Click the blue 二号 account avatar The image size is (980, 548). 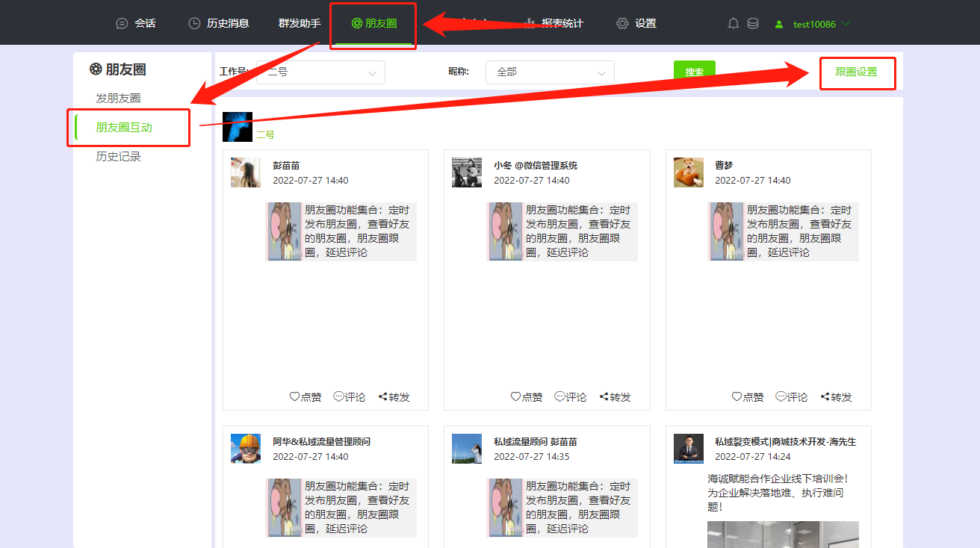click(x=238, y=127)
